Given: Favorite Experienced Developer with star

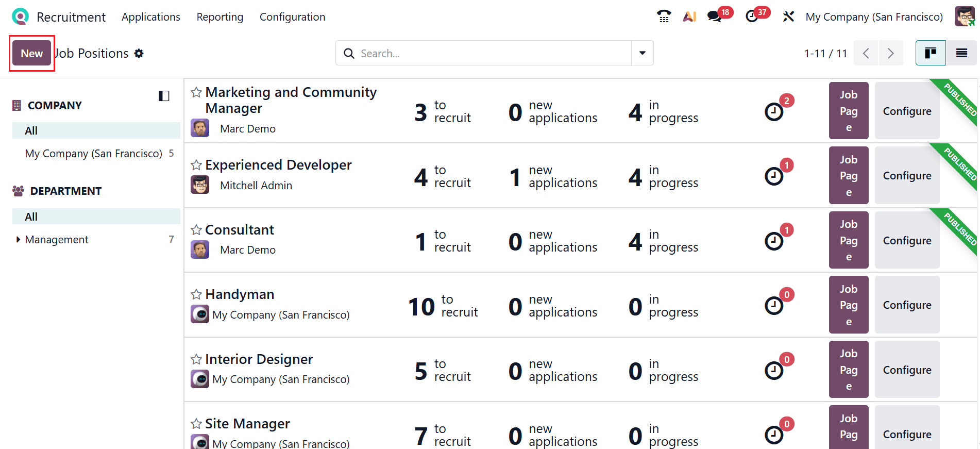Looking at the screenshot, I should tap(196, 165).
